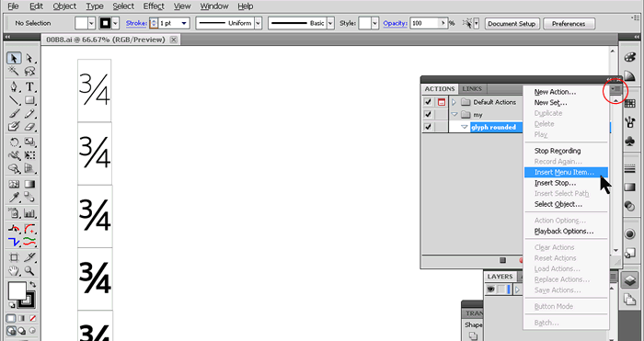644x341 pixels.
Task: Open the Uniform width profile dropdown
Action: click(258, 23)
